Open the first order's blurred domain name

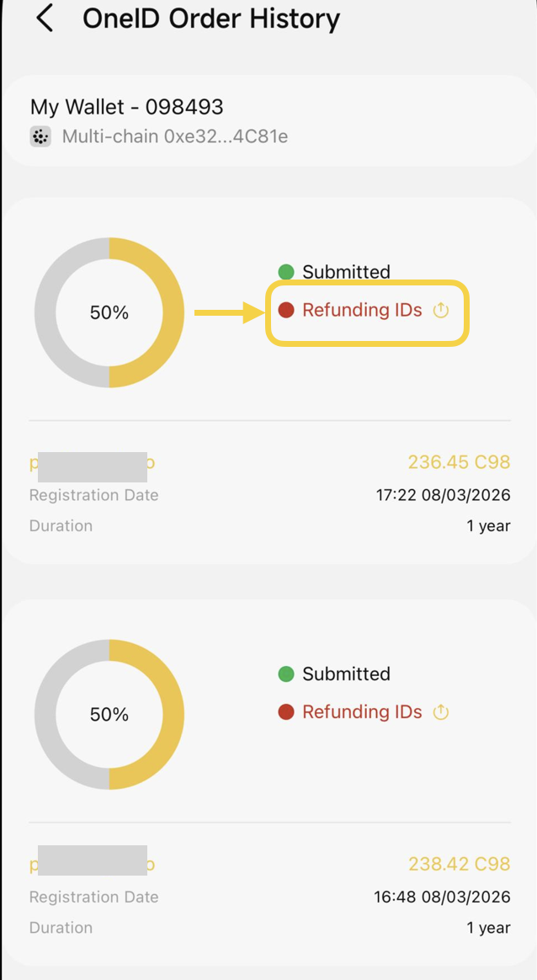(93, 463)
